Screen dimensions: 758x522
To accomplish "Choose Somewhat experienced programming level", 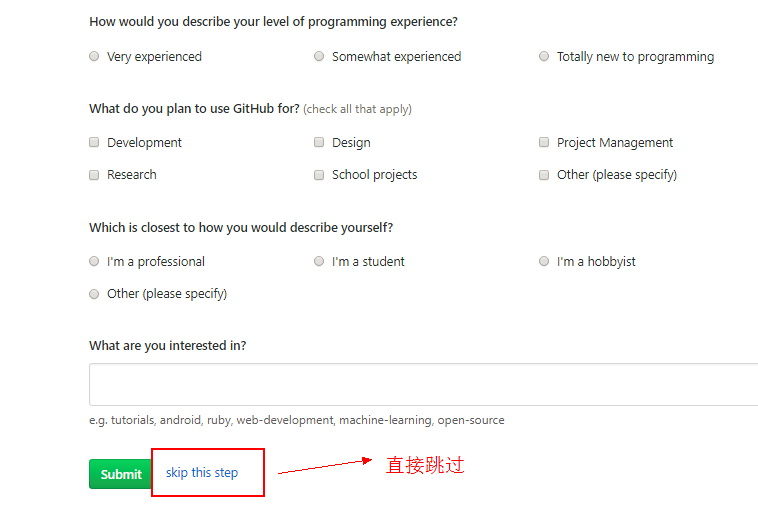I will click(319, 57).
